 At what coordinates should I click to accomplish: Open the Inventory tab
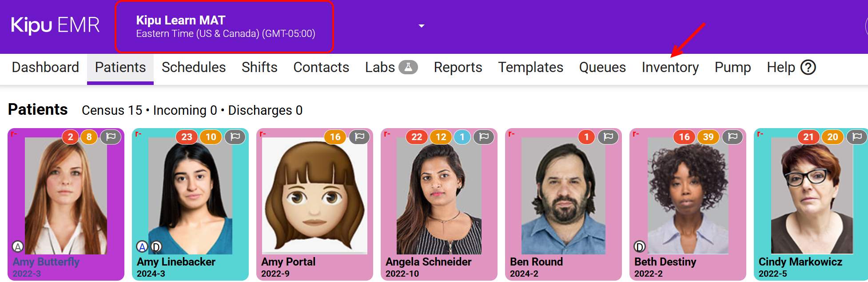pos(670,68)
